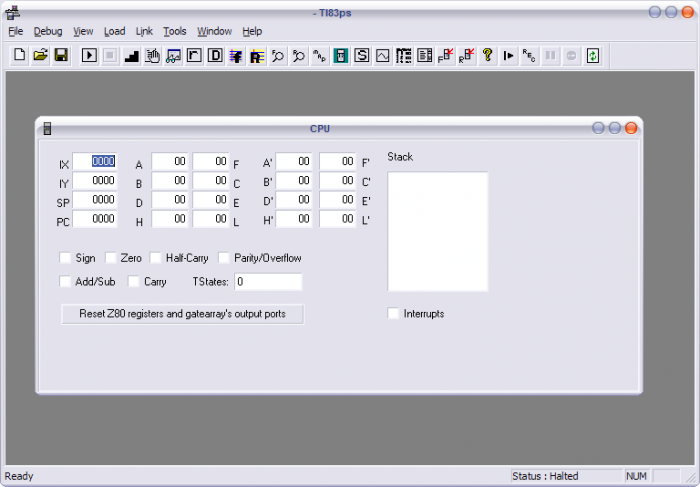Tick the Carry flag checkbox
Image resolution: width=700 pixels, height=487 pixels.
(x=134, y=282)
